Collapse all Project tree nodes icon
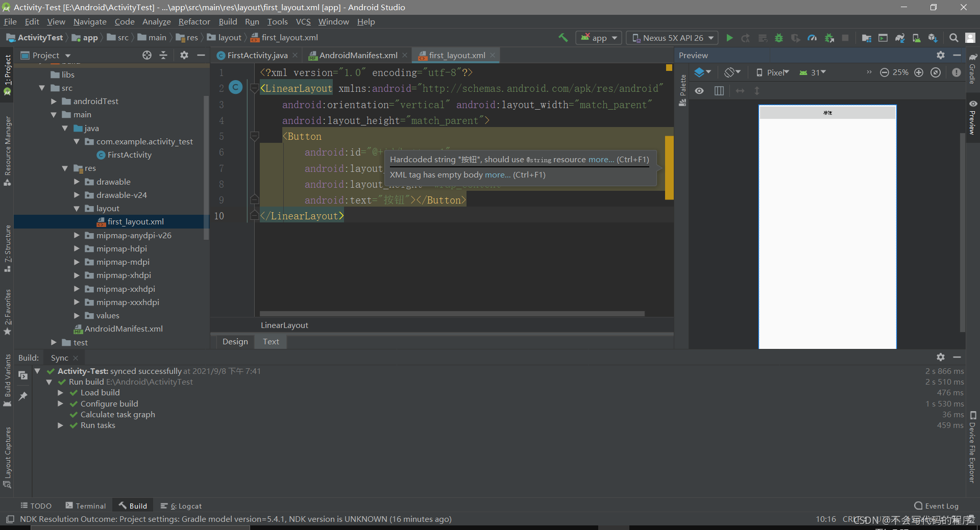 tap(163, 55)
